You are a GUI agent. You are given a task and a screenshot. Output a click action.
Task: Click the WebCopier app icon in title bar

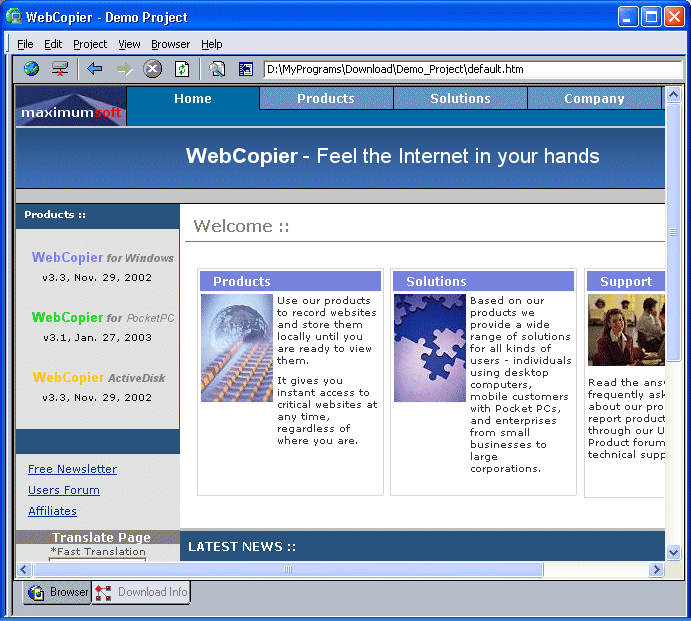14,17
